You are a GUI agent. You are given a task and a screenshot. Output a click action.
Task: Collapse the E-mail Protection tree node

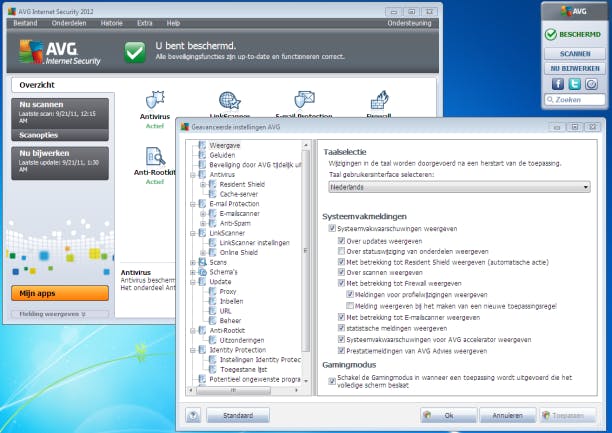(193, 204)
